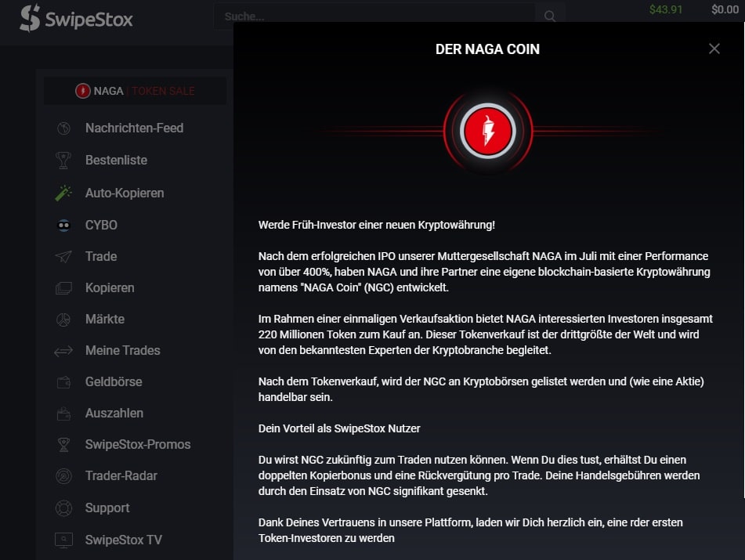Close the Der NAGA Coin dialog
The width and height of the screenshot is (745, 560).
click(x=714, y=49)
